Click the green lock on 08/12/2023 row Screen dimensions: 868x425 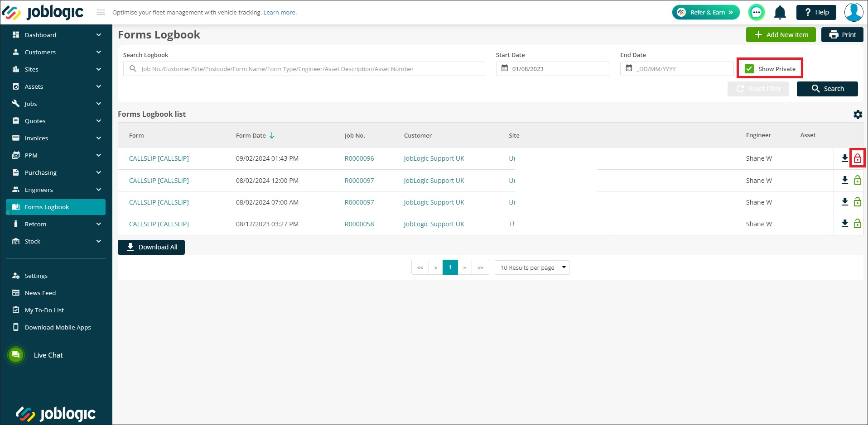click(857, 224)
